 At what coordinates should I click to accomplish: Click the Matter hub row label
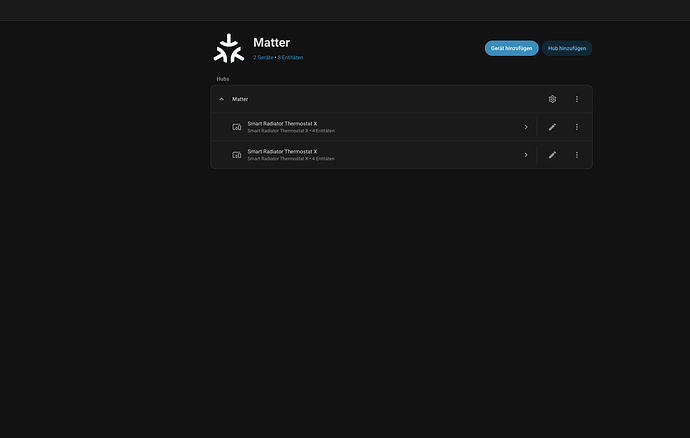point(240,99)
